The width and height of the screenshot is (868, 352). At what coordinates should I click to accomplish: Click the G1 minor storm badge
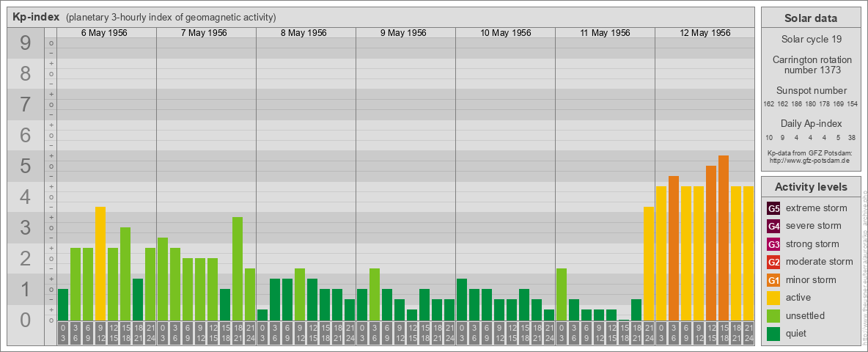pos(773,280)
